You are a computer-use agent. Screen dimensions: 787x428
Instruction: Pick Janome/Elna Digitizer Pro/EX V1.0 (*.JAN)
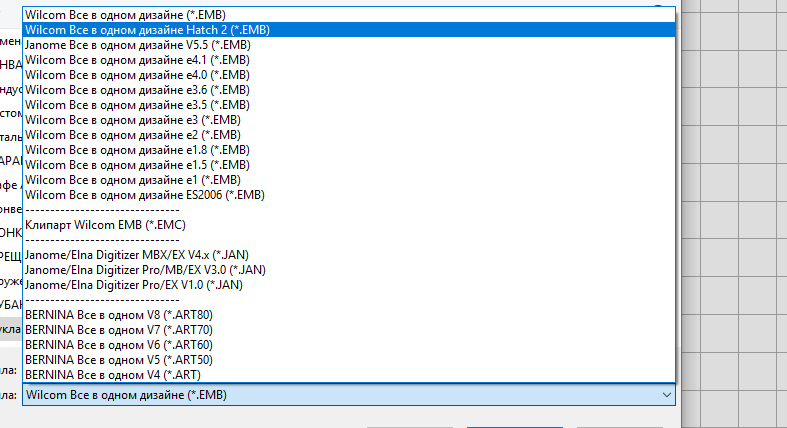point(349,285)
